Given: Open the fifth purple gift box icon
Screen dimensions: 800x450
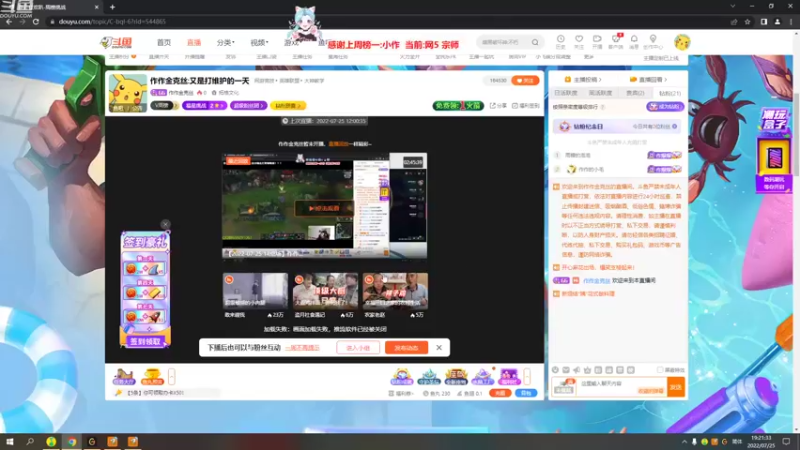Looking at the screenshot, I should (509, 377).
